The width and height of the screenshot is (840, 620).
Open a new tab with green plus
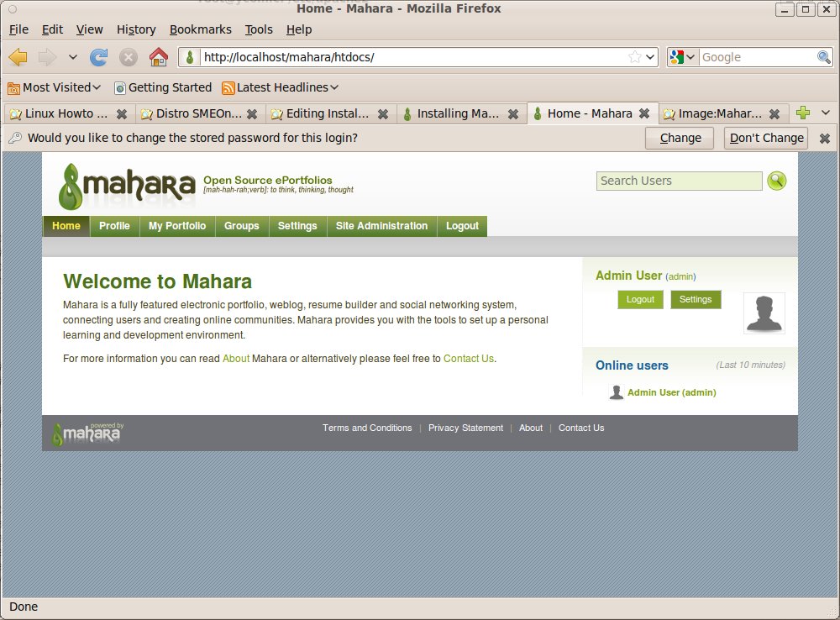(802, 113)
